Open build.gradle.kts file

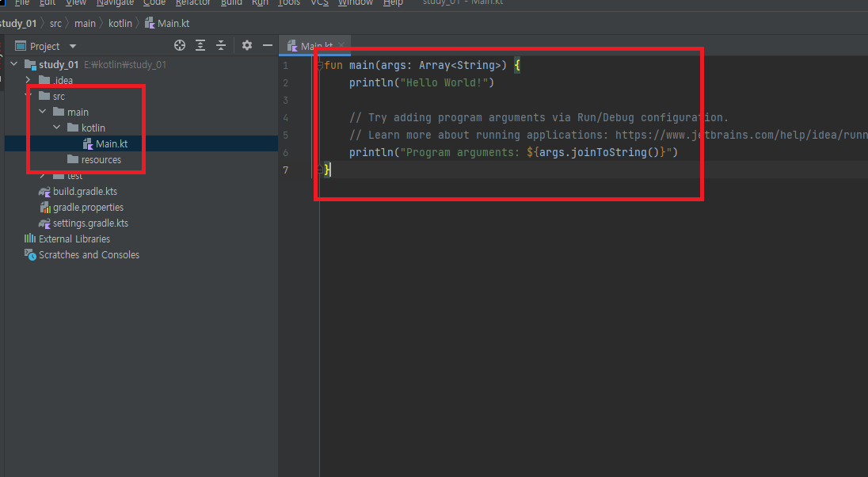click(x=85, y=192)
